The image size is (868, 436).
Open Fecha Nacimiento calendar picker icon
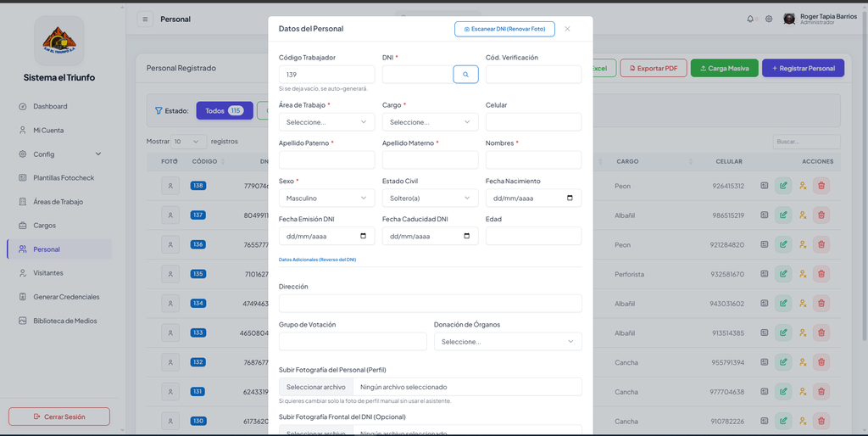570,198
